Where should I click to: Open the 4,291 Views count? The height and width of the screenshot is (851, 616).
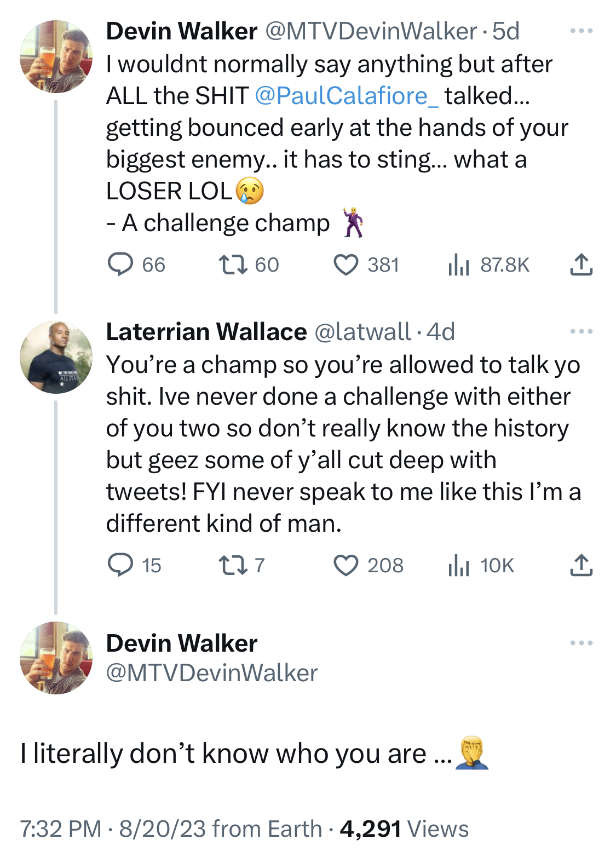[404, 829]
